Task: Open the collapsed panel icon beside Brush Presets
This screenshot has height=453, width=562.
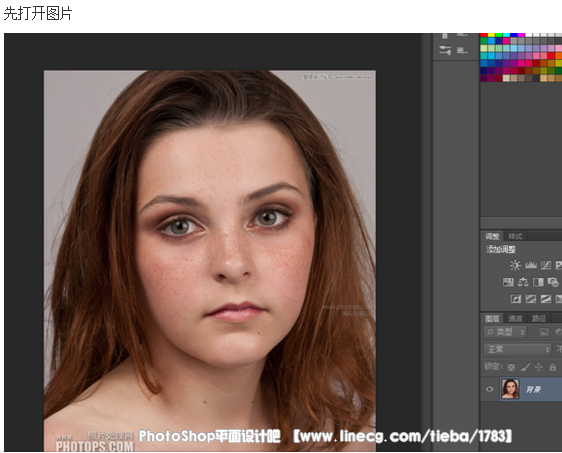Action: 462,50
